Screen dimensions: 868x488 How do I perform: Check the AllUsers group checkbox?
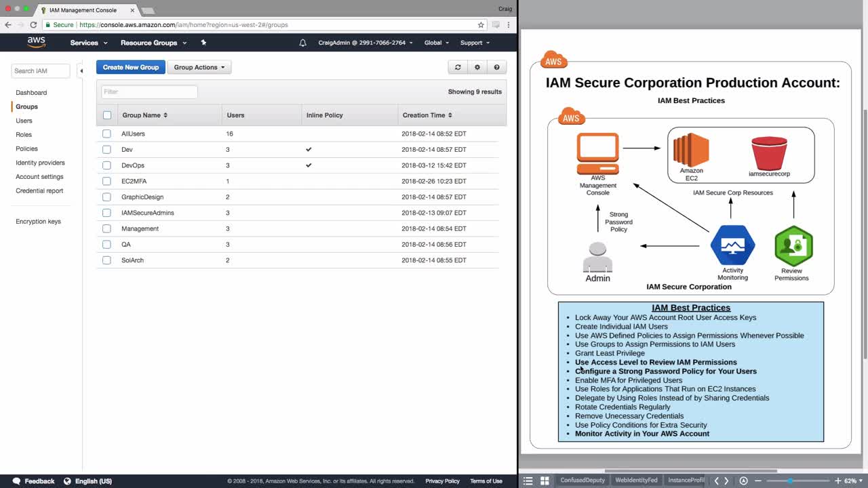pyautogui.click(x=106, y=134)
